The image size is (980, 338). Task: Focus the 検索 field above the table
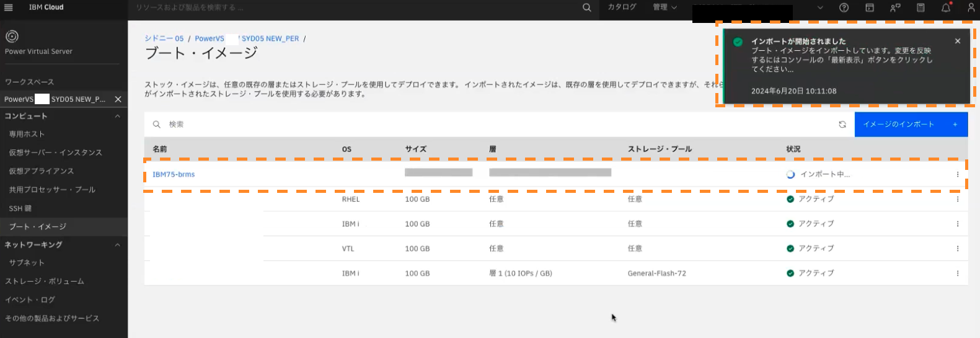click(x=490, y=125)
